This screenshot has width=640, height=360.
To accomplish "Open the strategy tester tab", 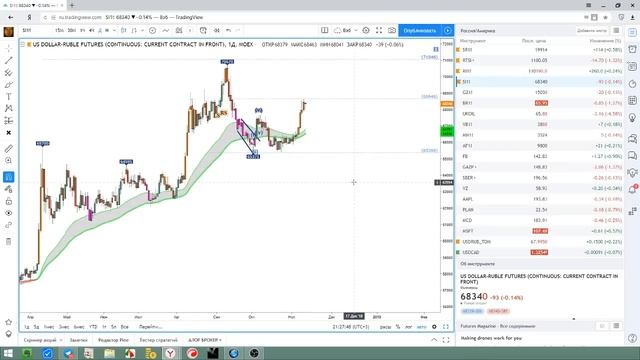I will pos(158,340).
